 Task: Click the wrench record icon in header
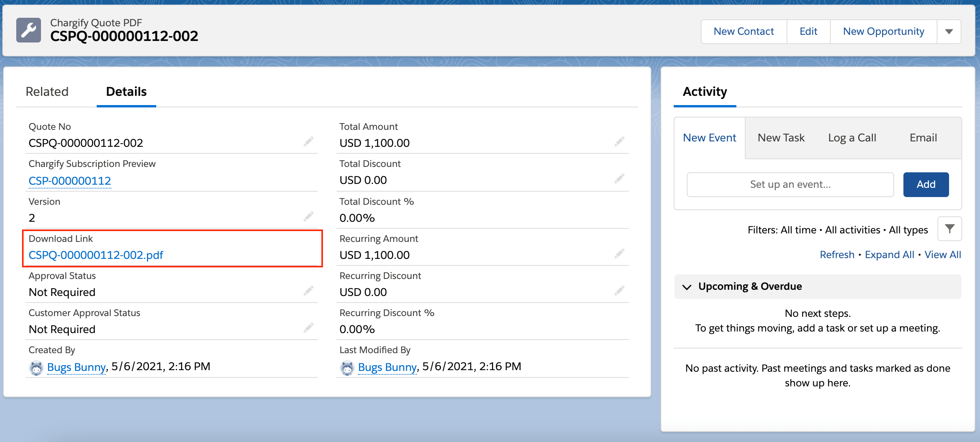(29, 30)
